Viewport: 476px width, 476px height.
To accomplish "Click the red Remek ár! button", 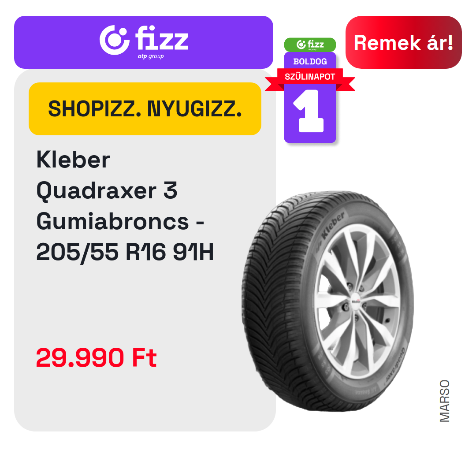I will pyautogui.click(x=403, y=42).
